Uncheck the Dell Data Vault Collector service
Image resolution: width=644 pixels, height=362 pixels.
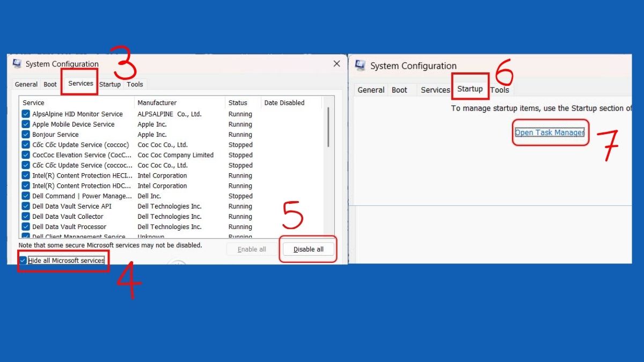(25, 216)
